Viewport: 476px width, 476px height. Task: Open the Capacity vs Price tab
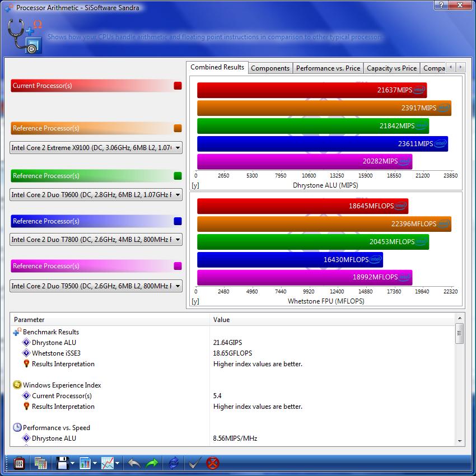pyautogui.click(x=391, y=68)
